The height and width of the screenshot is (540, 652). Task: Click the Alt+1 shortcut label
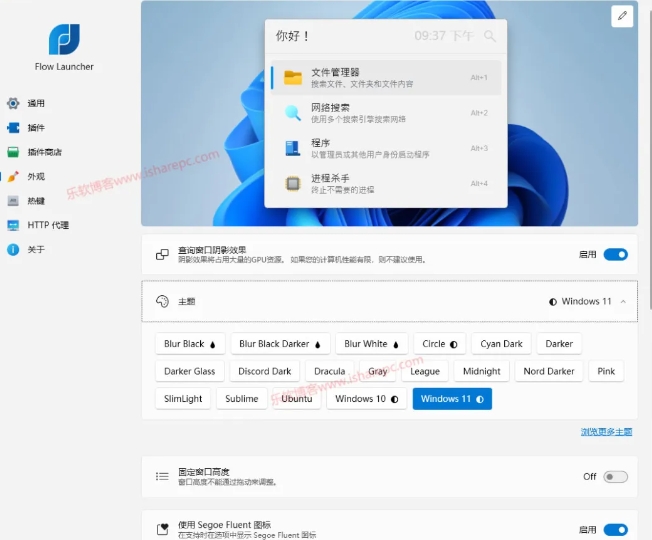click(479, 78)
